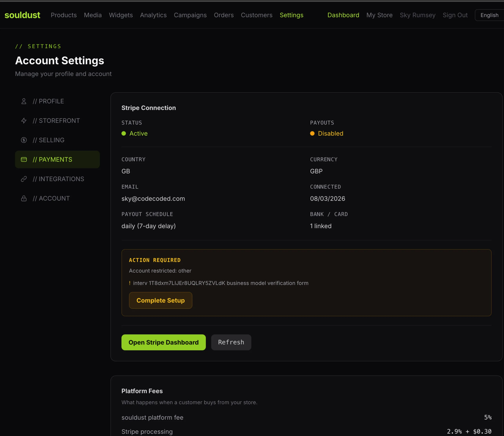Select the Profile person icon in sidebar
504x436 pixels.
[24, 101]
